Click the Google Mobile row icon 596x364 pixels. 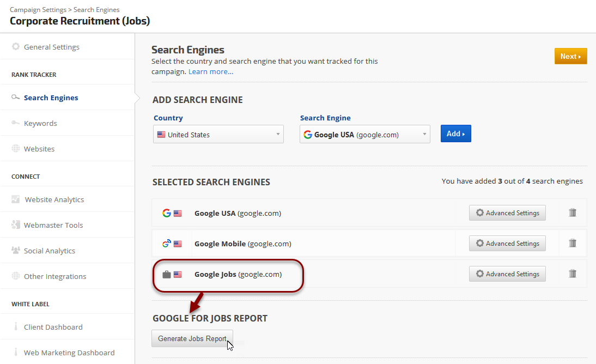coord(167,244)
